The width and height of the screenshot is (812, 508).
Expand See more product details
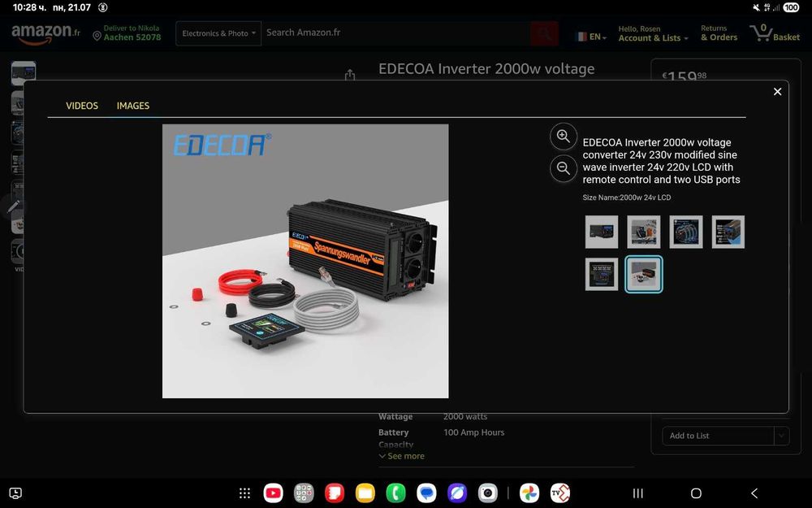402,456
